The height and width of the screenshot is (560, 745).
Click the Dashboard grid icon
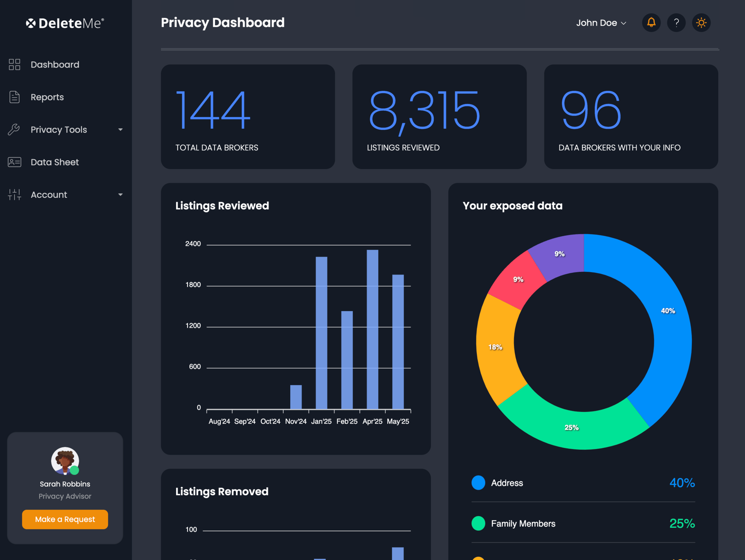(14, 64)
